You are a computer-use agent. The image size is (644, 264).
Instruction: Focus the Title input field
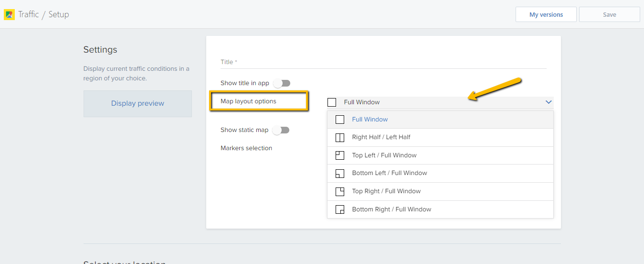pyautogui.click(x=383, y=62)
